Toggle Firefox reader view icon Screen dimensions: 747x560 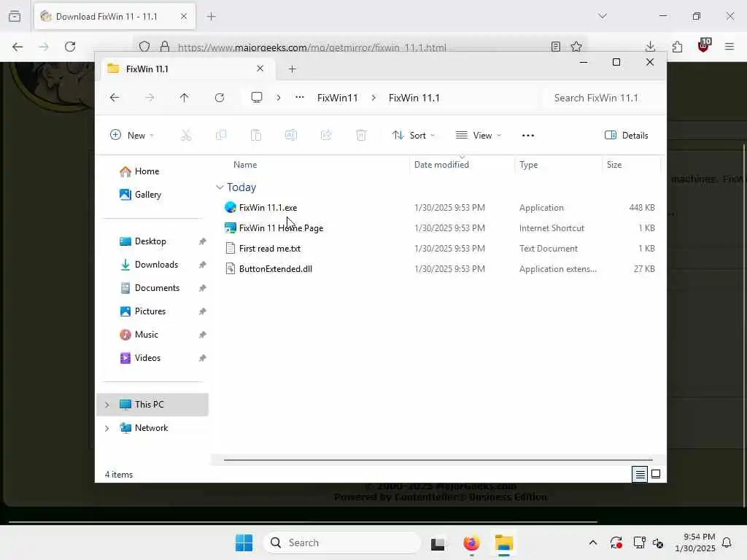(x=555, y=47)
